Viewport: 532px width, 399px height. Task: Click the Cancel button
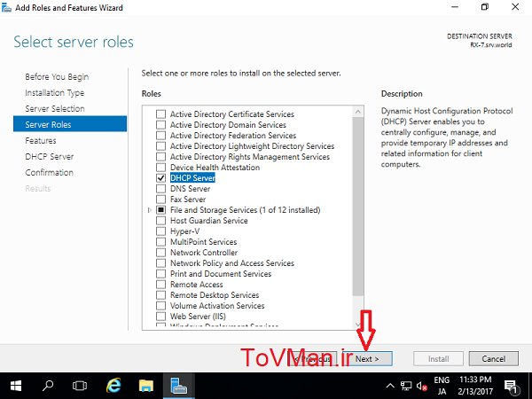[493, 358]
